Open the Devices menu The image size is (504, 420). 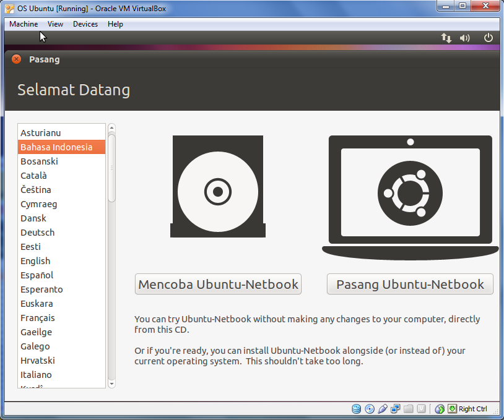[x=85, y=24]
